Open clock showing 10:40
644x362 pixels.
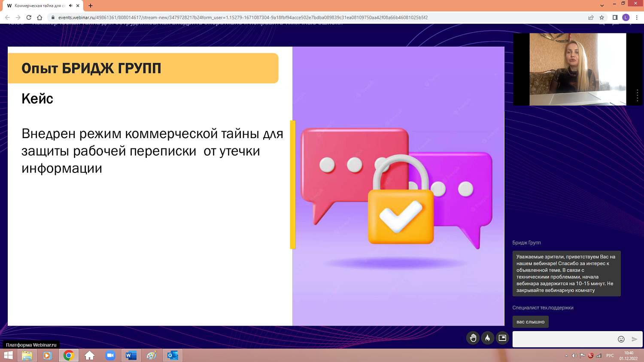(629, 356)
